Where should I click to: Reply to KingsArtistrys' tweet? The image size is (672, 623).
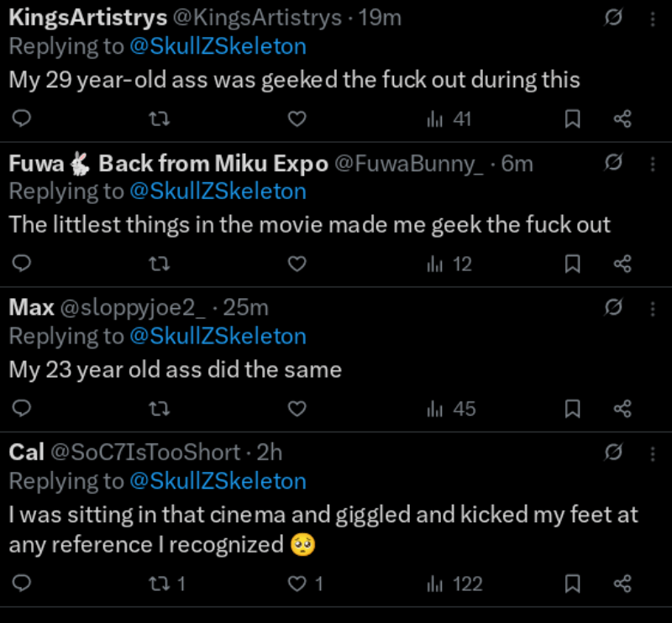(24, 119)
